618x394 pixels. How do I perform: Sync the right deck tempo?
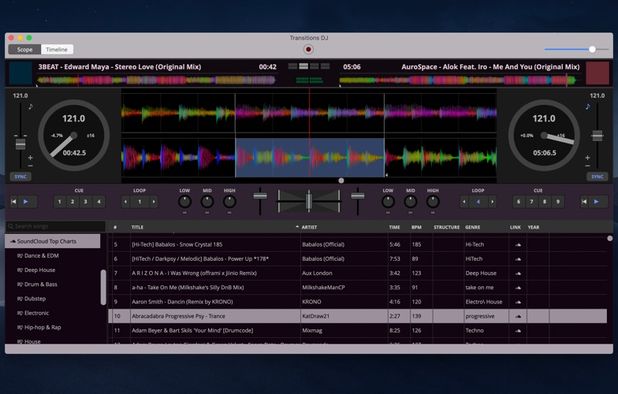coord(597,177)
